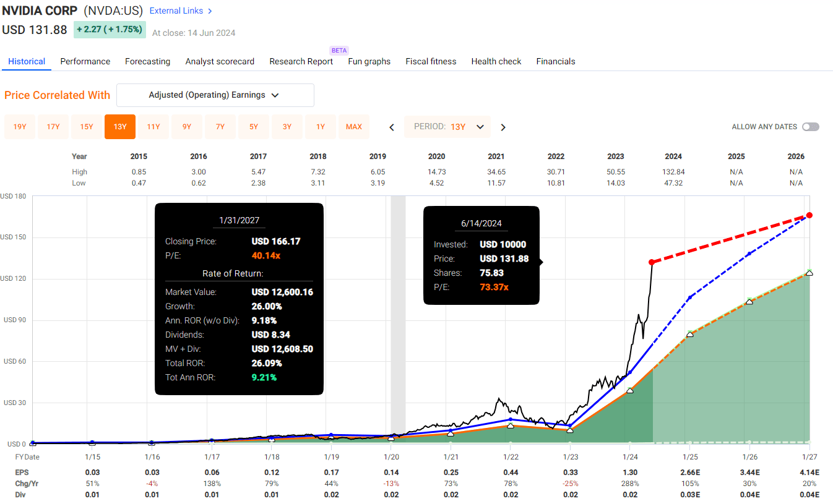833x504 pixels.
Task: Switch to the Analyst scorecard tab
Action: click(220, 61)
